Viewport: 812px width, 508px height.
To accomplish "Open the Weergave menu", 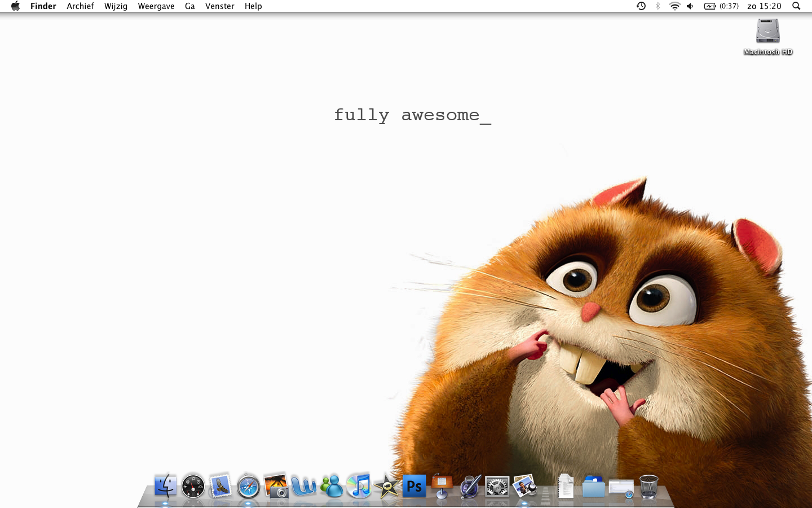I will tap(156, 6).
